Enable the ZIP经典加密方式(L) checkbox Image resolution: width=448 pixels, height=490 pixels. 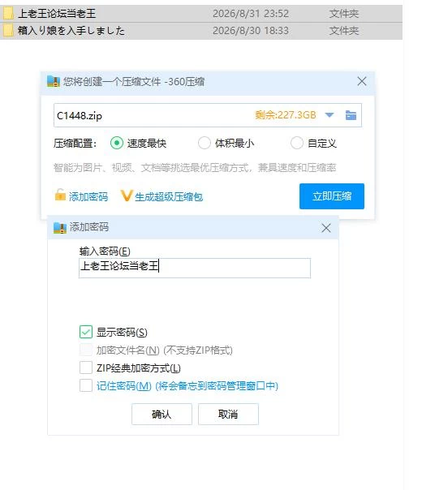tap(86, 367)
